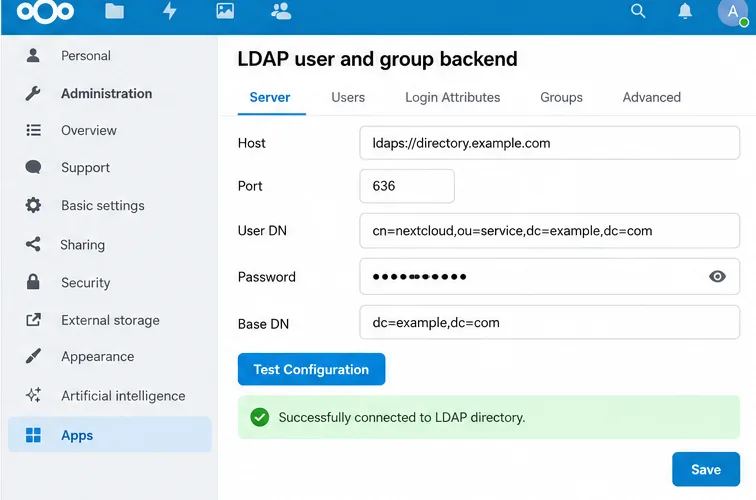The height and width of the screenshot is (500, 756).
Task: Open the user avatar menu
Action: tap(732, 12)
